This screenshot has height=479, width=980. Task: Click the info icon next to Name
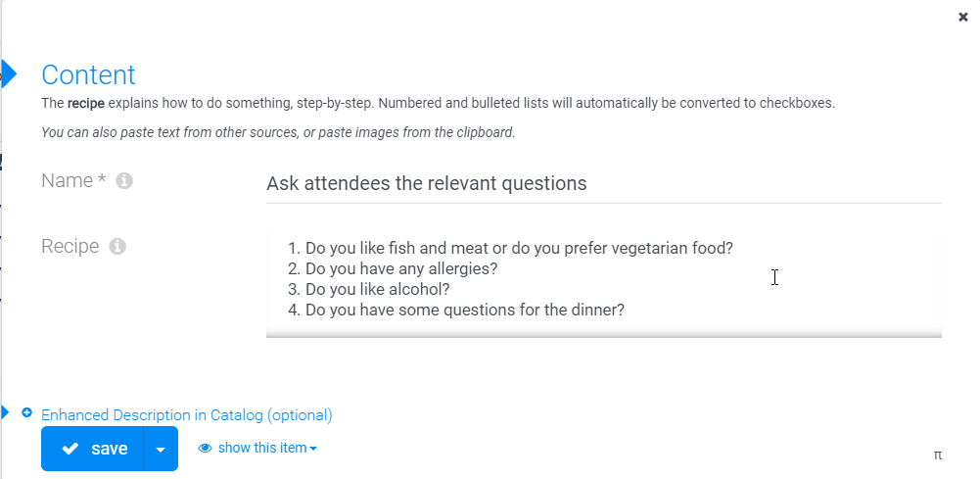(124, 181)
